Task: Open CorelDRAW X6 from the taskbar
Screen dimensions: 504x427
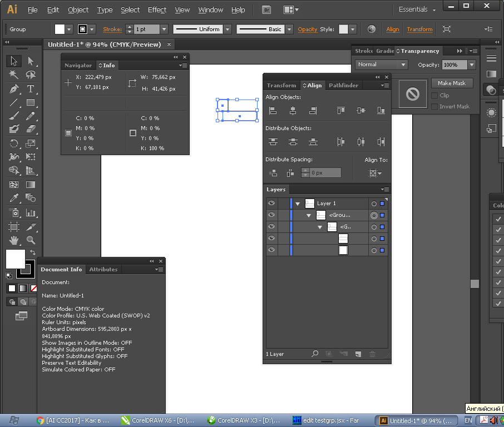Action: (x=158, y=420)
